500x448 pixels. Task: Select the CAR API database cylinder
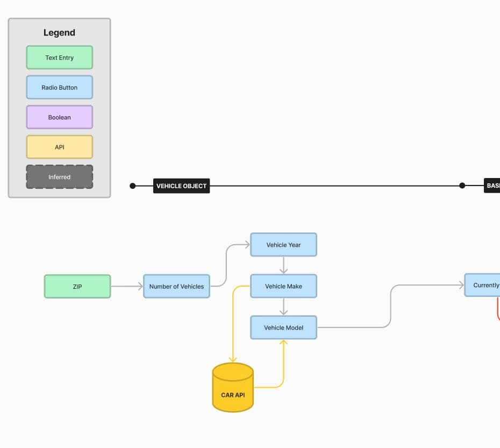pyautogui.click(x=233, y=388)
